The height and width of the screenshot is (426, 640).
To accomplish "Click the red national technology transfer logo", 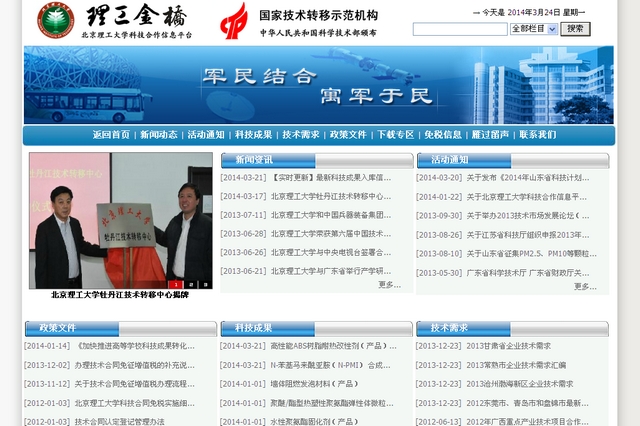I will pyautogui.click(x=234, y=20).
